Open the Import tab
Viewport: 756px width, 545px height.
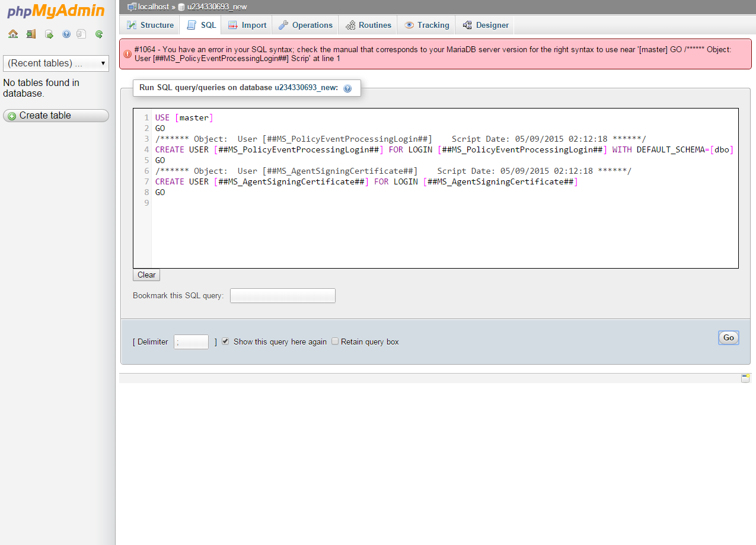coord(247,25)
